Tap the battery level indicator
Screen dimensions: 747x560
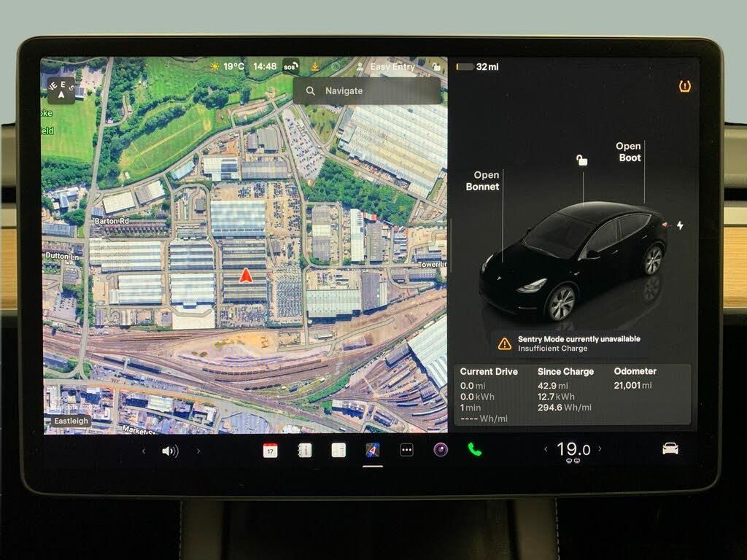pos(465,66)
